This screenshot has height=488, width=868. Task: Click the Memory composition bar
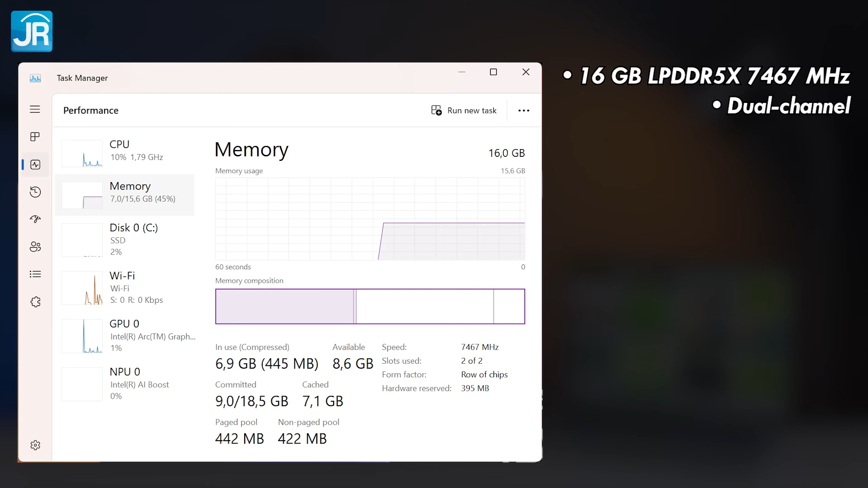point(370,306)
